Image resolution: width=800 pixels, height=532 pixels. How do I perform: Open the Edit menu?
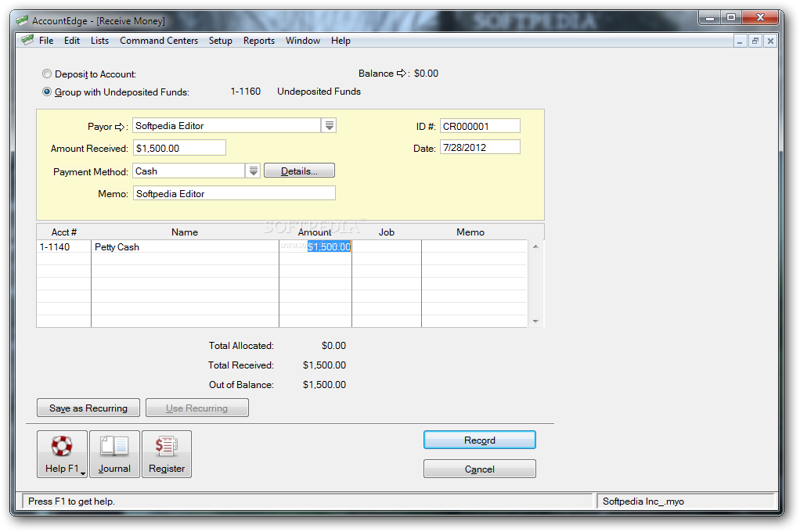point(72,41)
